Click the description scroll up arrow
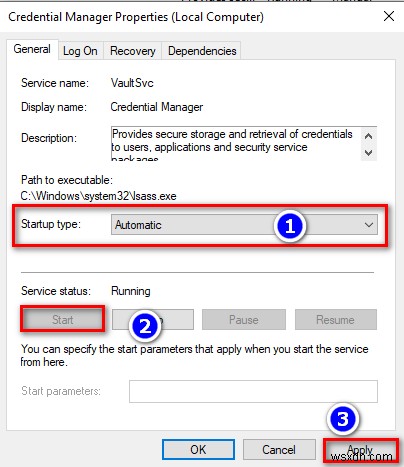This screenshot has height=467, width=404. click(x=368, y=136)
